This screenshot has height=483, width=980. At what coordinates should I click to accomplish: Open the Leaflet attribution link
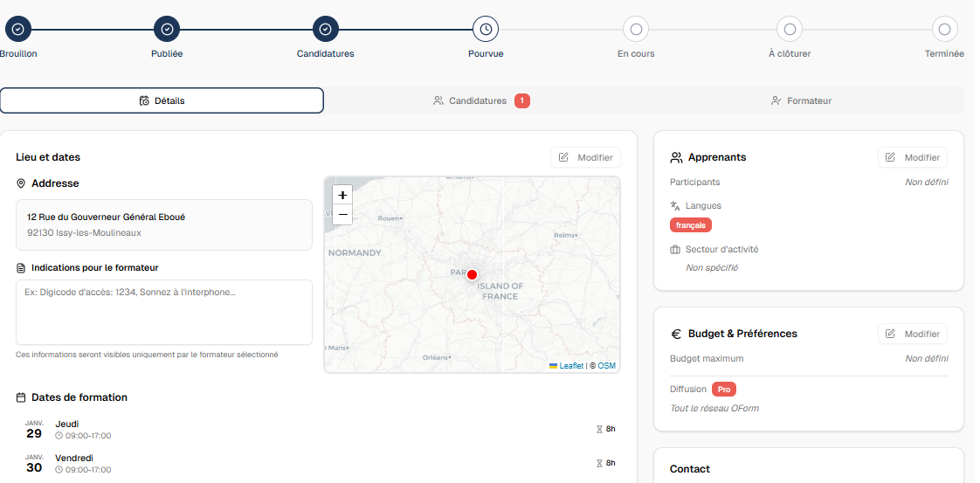tap(571, 366)
